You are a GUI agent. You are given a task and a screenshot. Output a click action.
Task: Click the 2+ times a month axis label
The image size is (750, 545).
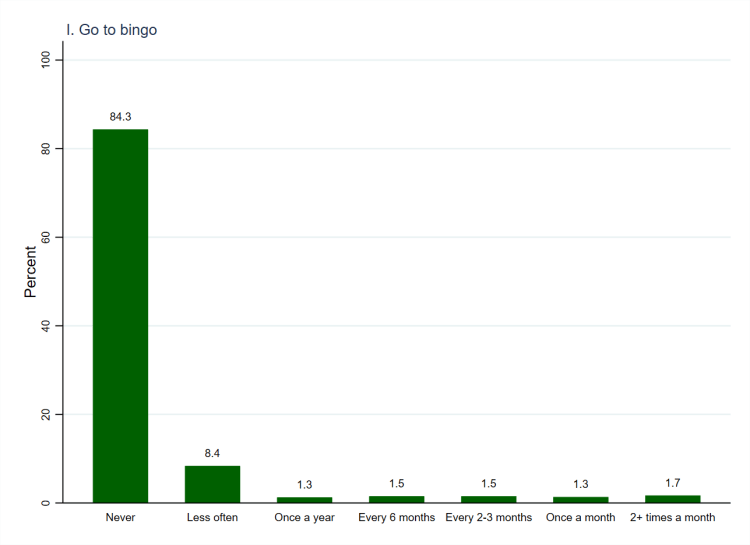click(672, 518)
